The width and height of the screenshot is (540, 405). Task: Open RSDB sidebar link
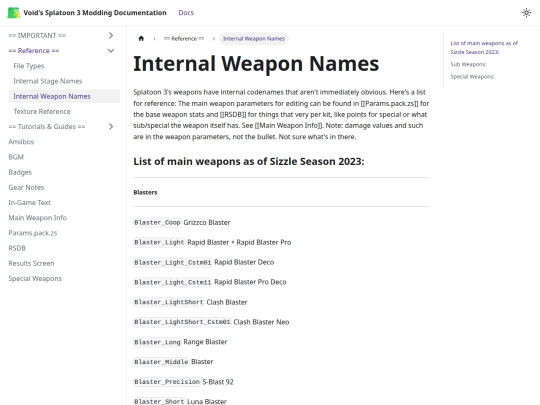(17, 248)
